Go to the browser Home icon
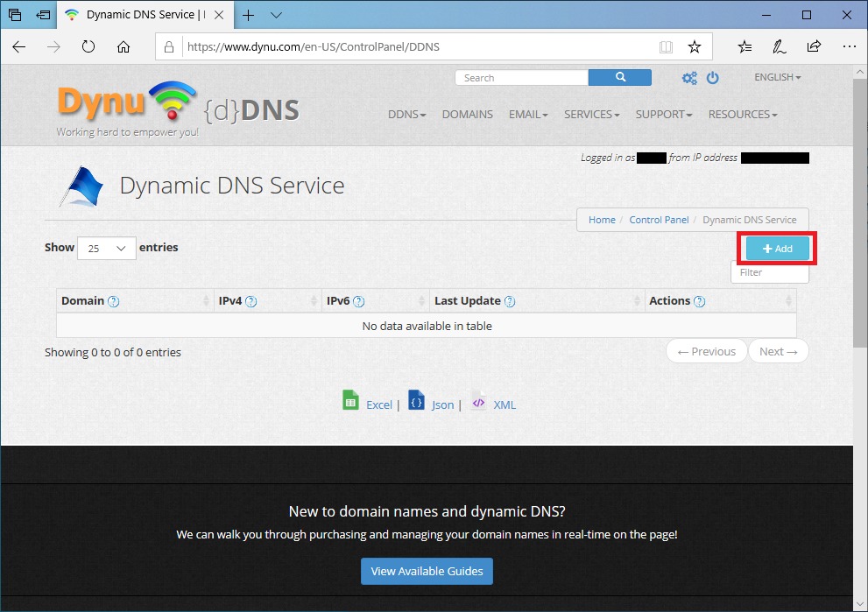 [x=123, y=46]
